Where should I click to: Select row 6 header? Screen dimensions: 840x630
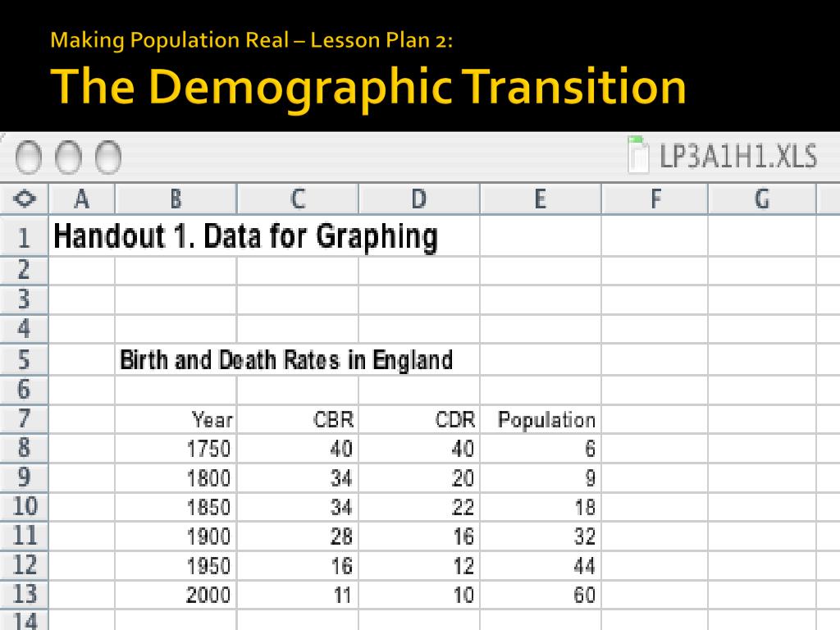click(x=24, y=390)
